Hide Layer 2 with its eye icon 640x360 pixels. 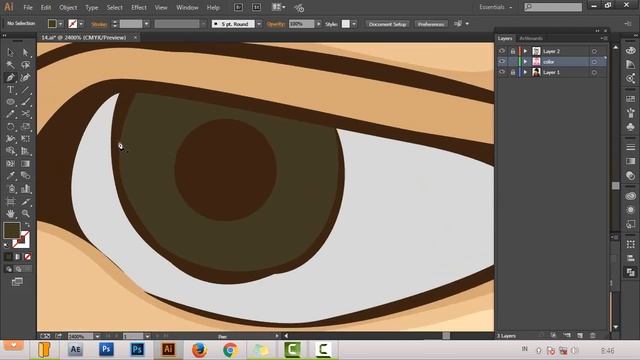pos(502,51)
